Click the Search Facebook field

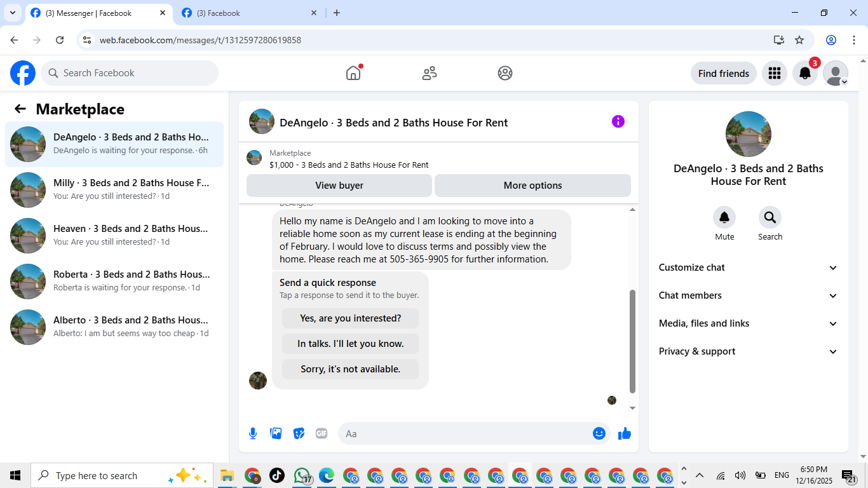pos(130,73)
